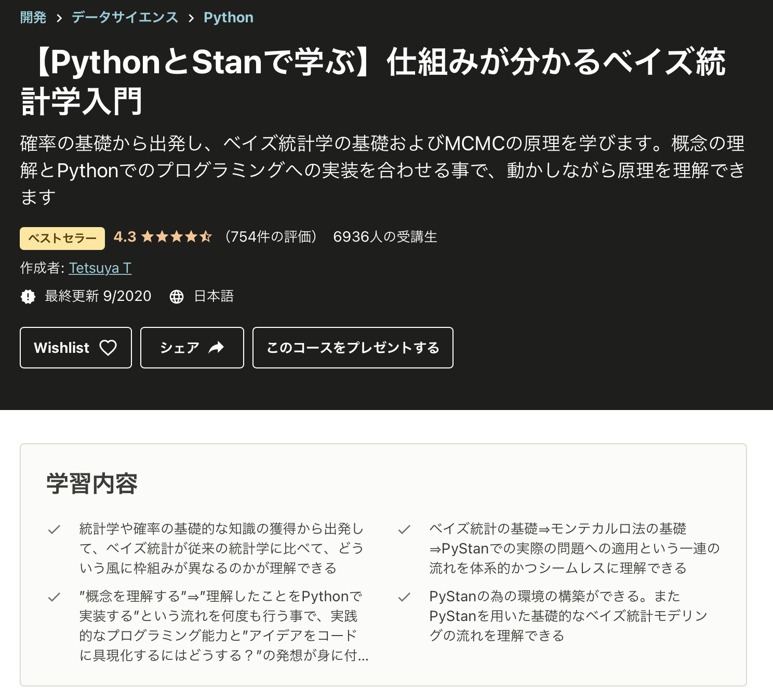Click the checkmark beside PyStanの為の環境
This screenshot has height=700, width=773.
[404, 597]
